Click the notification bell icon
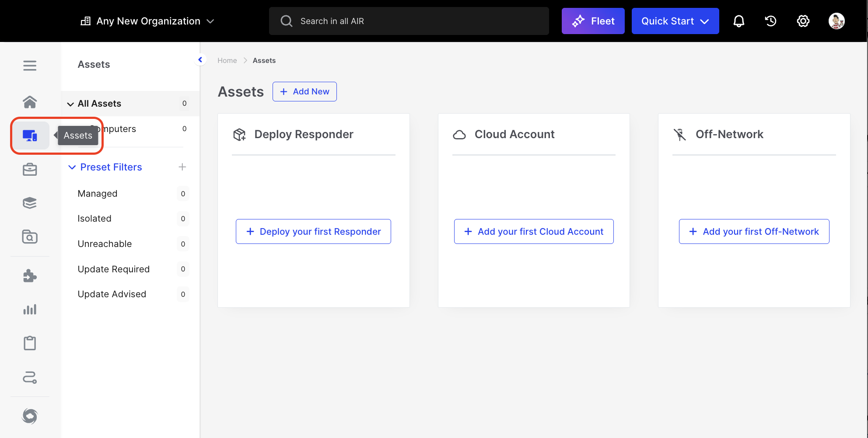Image resolution: width=868 pixels, height=438 pixels. (738, 21)
